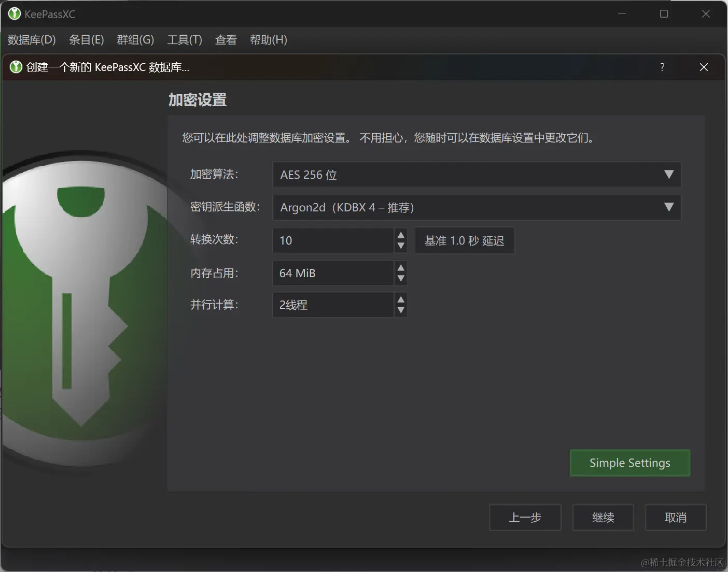Open the 工具(T) menu

pos(185,40)
